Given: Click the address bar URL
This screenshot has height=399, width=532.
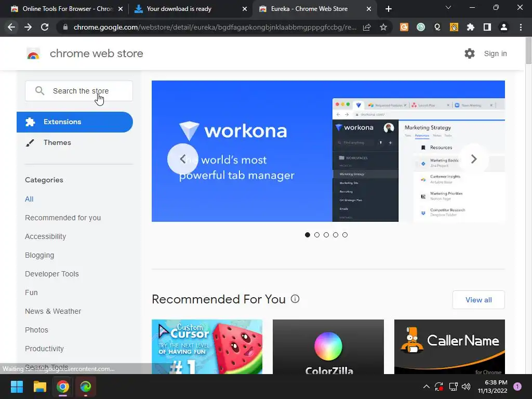Looking at the screenshot, I should click(215, 27).
